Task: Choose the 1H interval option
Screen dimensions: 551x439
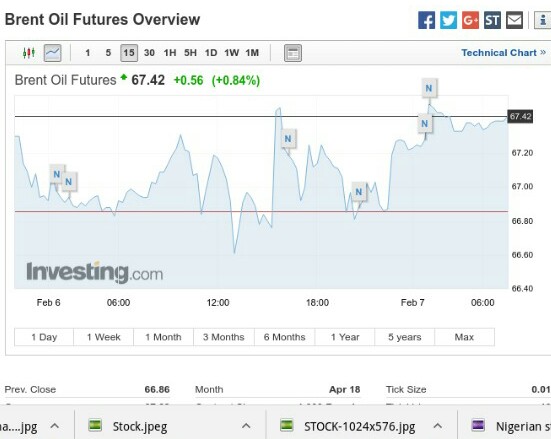Action: (x=170, y=53)
